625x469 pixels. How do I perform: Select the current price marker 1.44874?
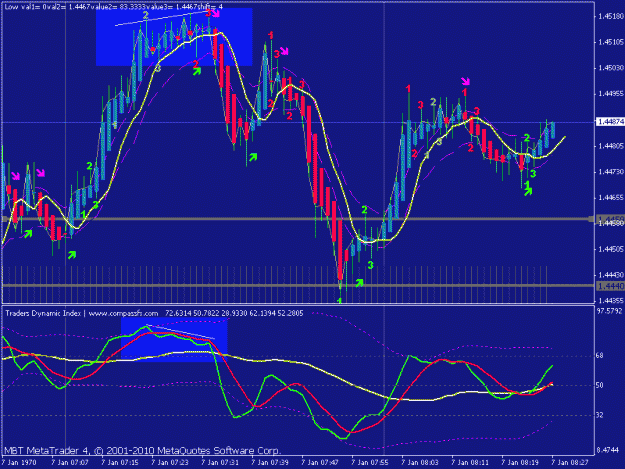[610, 122]
